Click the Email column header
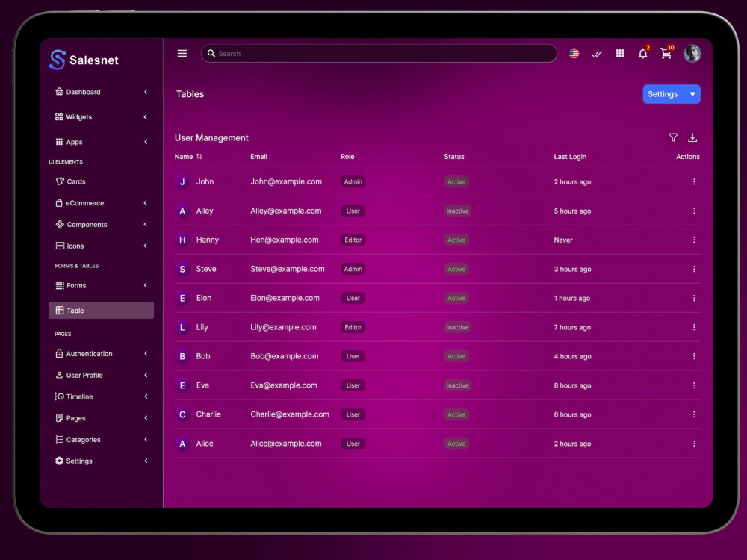 258,156
